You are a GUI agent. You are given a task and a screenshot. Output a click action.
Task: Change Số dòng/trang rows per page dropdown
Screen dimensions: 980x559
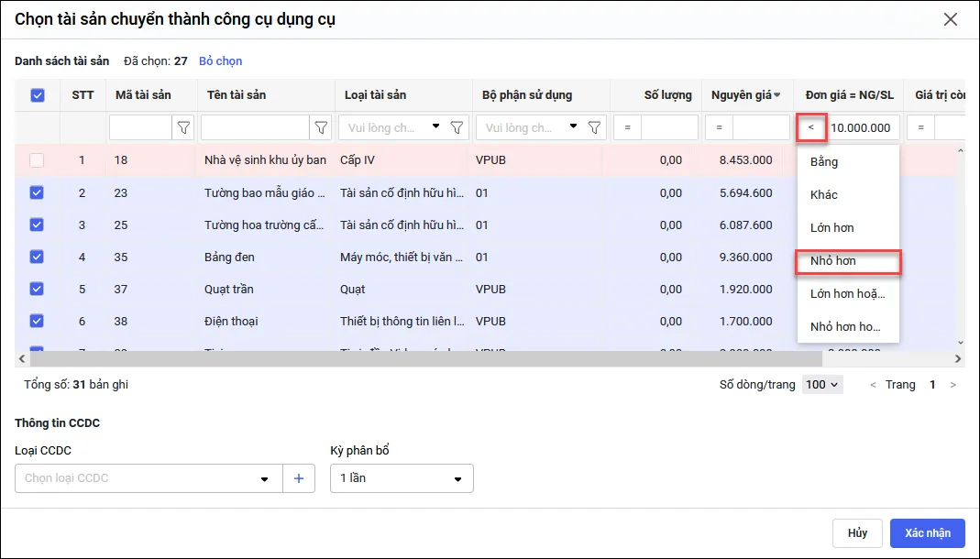click(x=822, y=385)
